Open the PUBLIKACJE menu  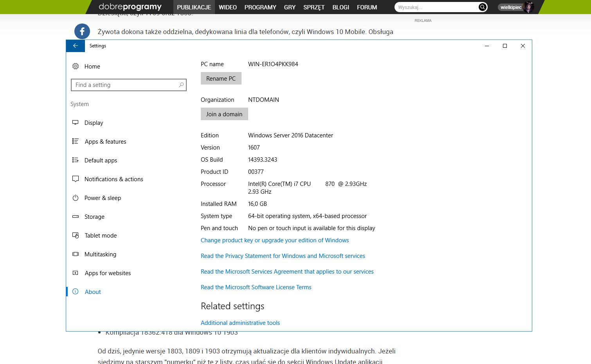194,7
